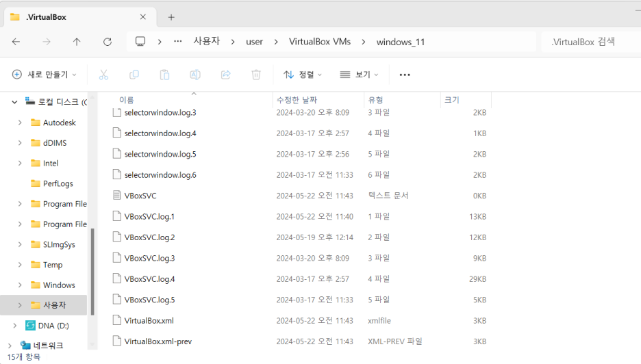Expand the Intel folder node
This screenshot has height=364, width=641.
(x=20, y=163)
